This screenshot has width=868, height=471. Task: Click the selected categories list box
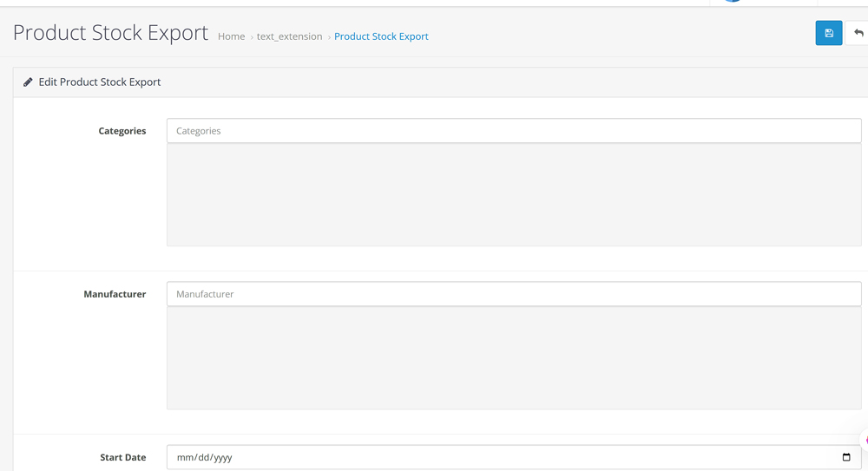[513, 195]
